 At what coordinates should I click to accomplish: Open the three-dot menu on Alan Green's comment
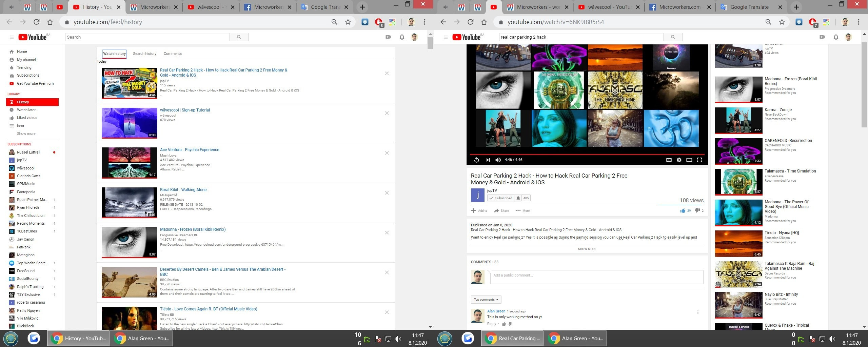click(698, 312)
